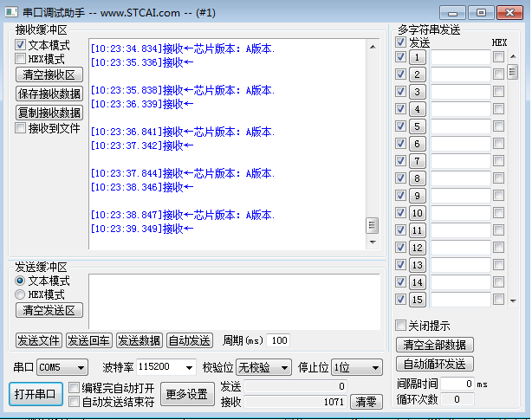Click numbered send button 1
The width and height of the screenshot is (532, 420).
coord(417,57)
